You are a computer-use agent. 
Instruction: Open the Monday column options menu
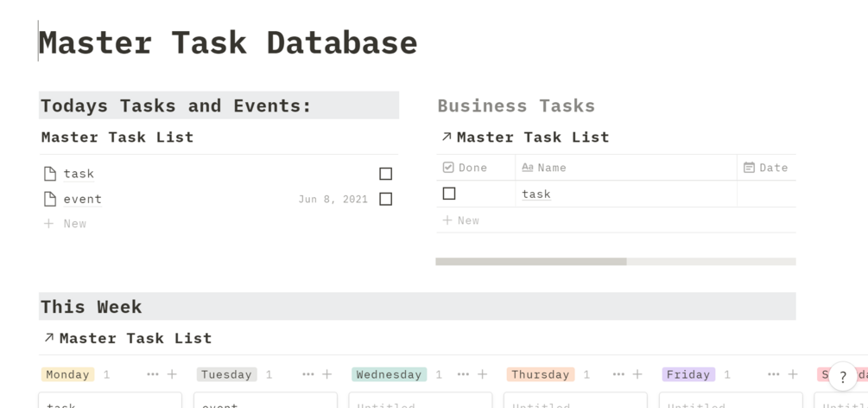coord(153,374)
